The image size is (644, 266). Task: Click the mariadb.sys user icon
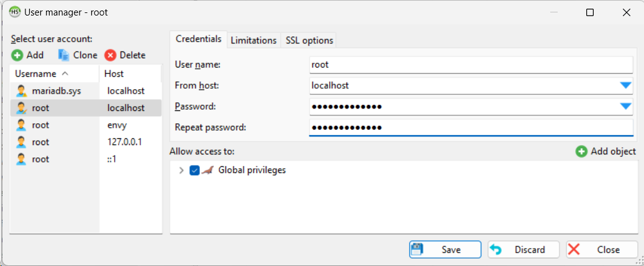click(22, 91)
